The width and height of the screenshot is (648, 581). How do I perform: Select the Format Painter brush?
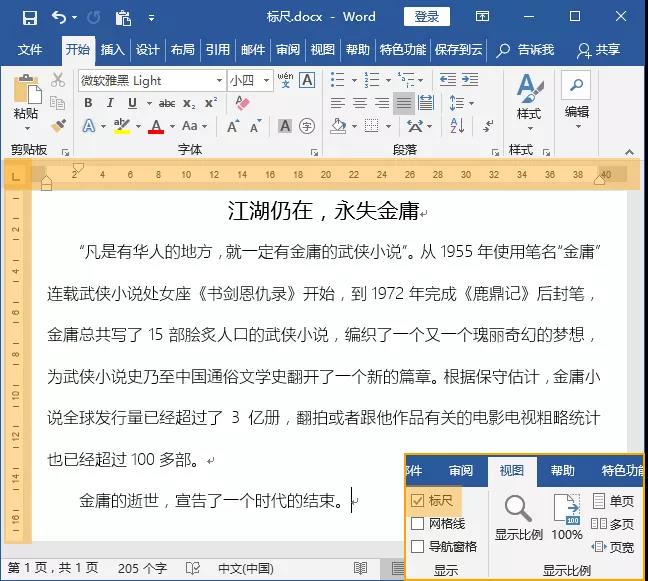(58, 126)
